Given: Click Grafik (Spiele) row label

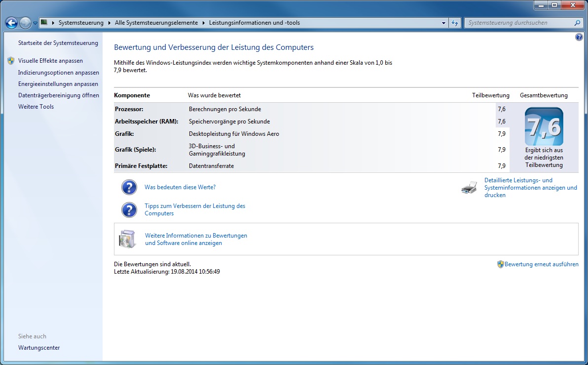Looking at the screenshot, I should point(135,150).
